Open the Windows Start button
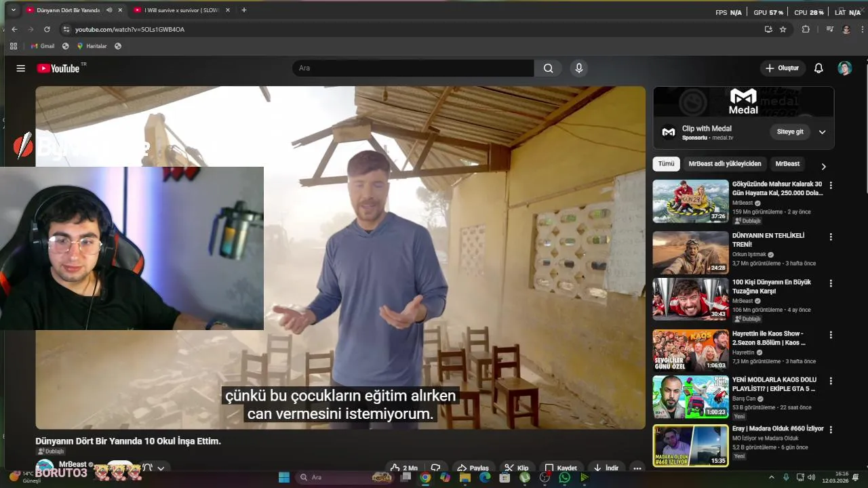Viewport: 868px width, 488px height. coord(284,477)
